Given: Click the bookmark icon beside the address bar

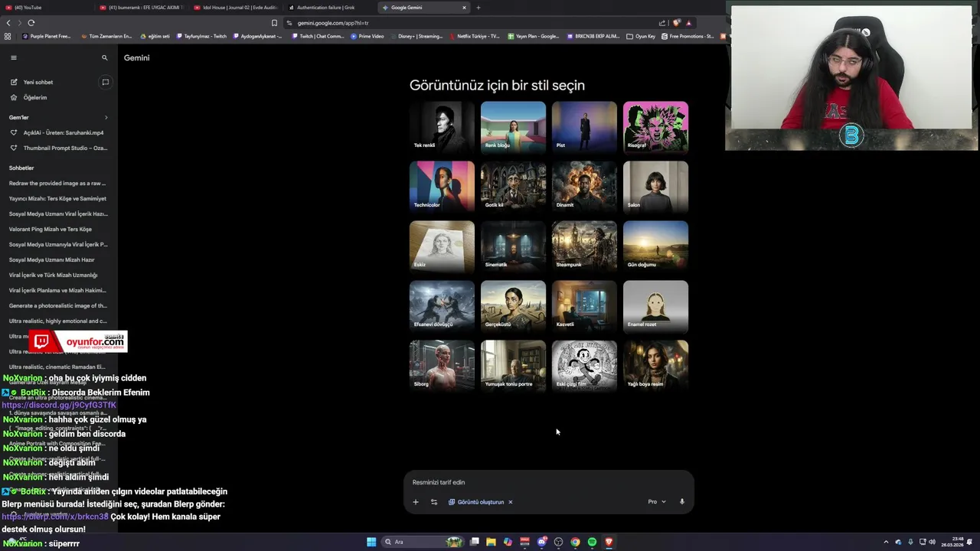Looking at the screenshot, I should (x=274, y=23).
